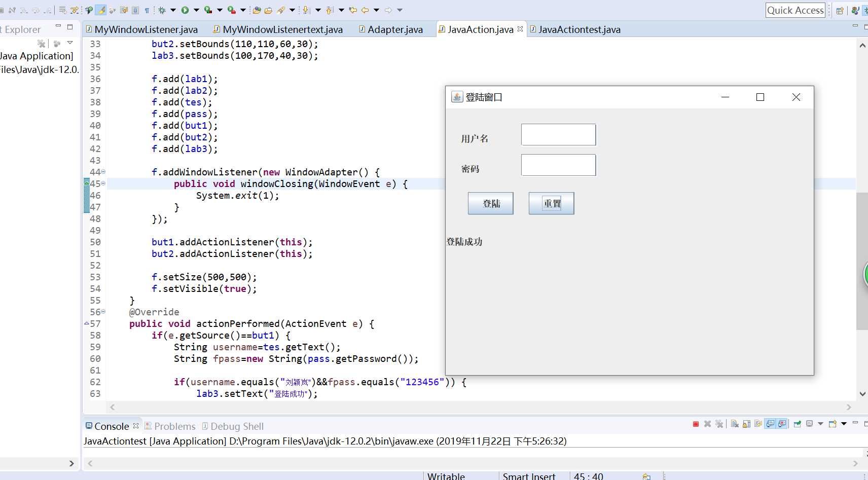Click Remove All Terminated Launches icon
The height and width of the screenshot is (480, 868).
pos(719,424)
